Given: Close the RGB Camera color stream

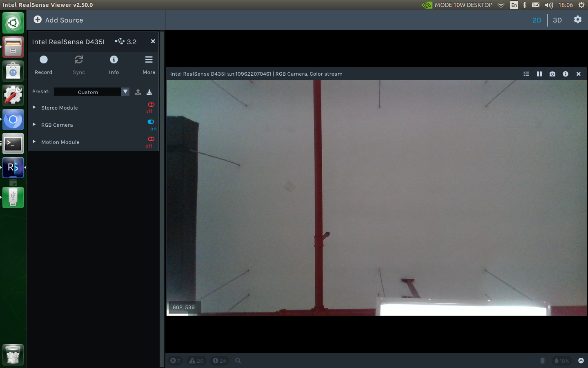Looking at the screenshot, I should point(579,74).
